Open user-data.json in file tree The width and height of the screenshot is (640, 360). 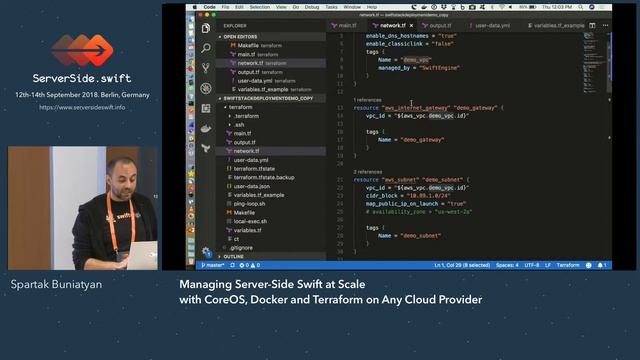[x=251, y=186]
